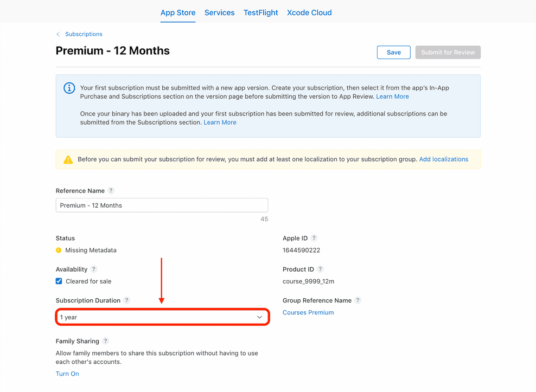Image resolution: width=536 pixels, height=392 pixels.
Task: Open Family Sharing help icon
Action: pos(106,341)
